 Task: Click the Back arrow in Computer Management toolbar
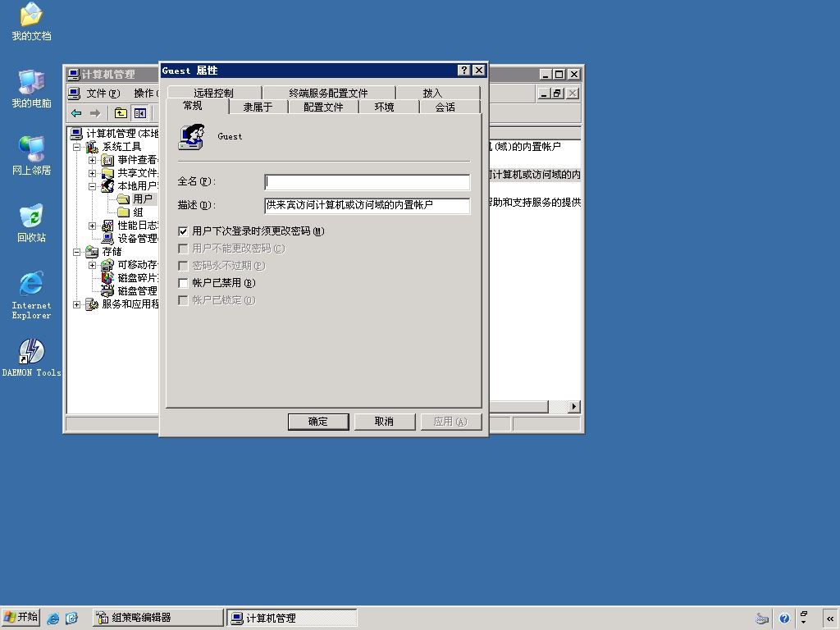point(76,113)
